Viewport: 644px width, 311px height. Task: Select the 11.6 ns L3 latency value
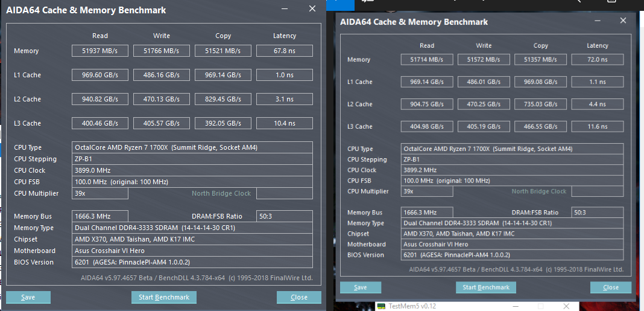[x=598, y=126]
